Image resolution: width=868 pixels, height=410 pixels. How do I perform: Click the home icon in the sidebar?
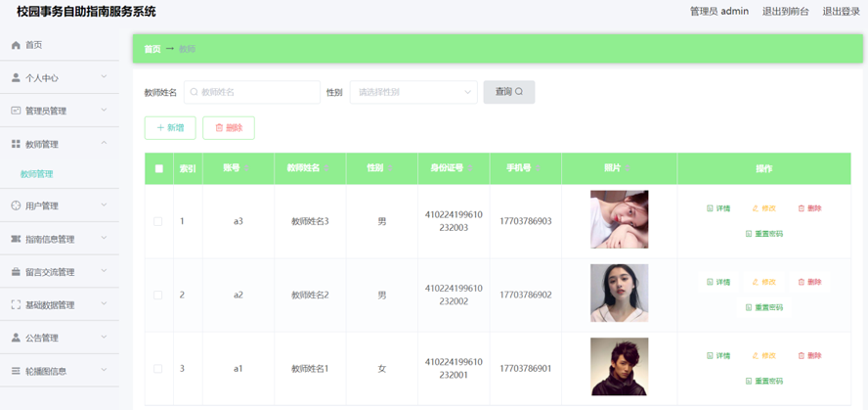coord(16,45)
